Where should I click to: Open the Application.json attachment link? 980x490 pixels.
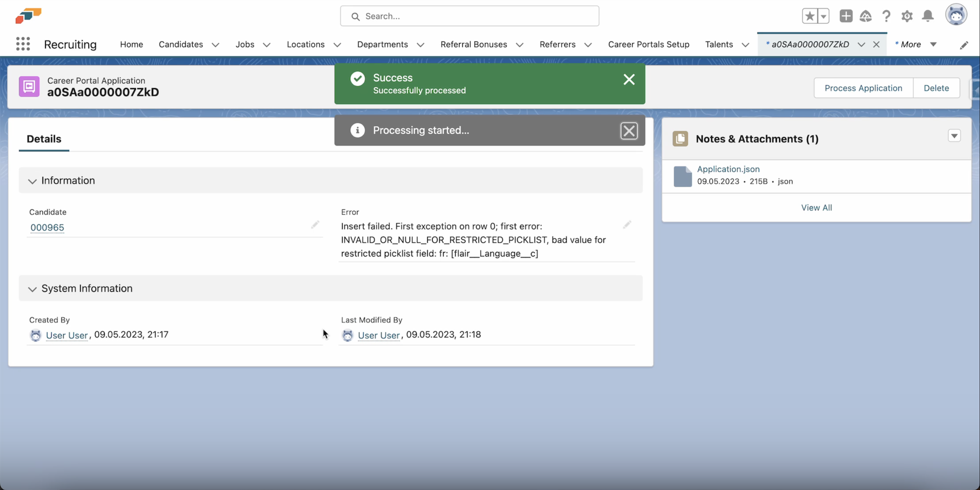coord(728,169)
